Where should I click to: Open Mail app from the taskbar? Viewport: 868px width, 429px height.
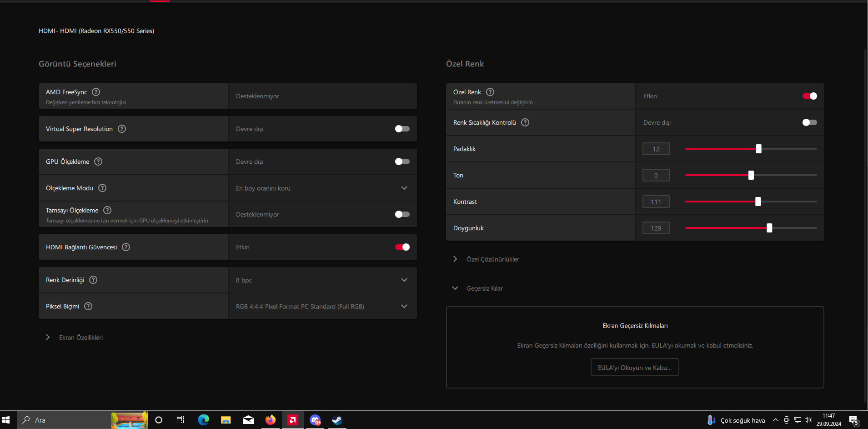coord(248,420)
